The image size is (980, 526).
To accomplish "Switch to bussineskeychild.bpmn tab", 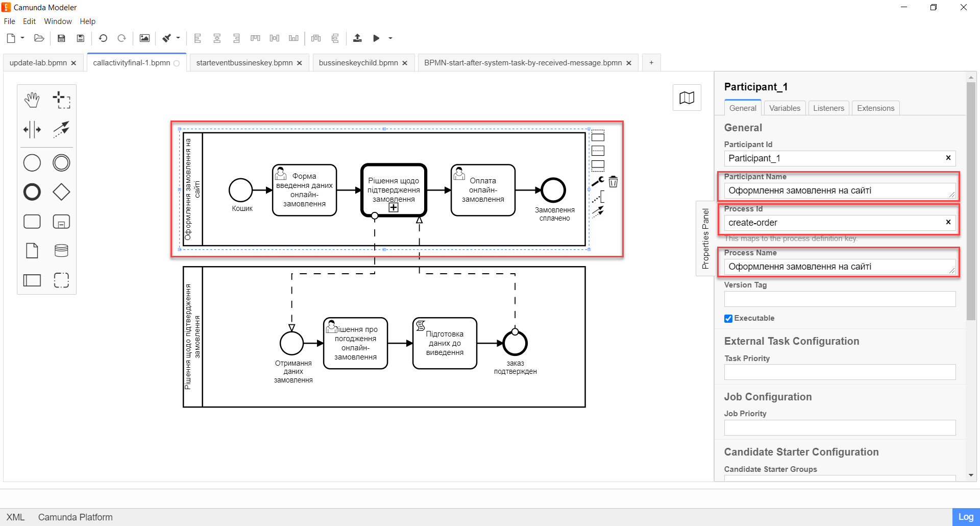I will (358, 63).
